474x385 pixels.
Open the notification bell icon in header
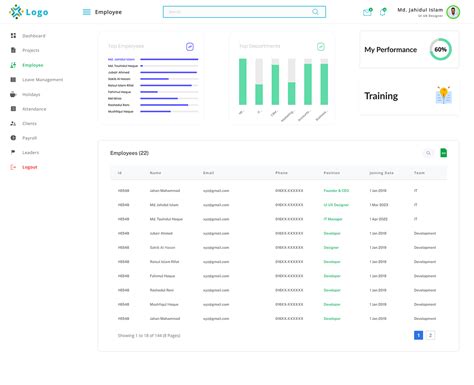pos(383,12)
